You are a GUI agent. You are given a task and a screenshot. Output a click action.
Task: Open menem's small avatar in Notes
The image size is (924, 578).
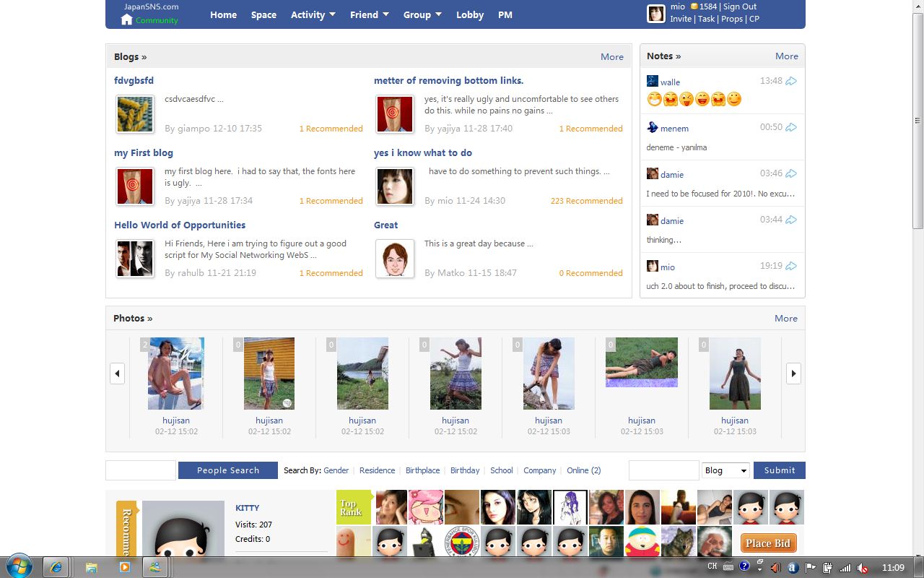tap(652, 127)
